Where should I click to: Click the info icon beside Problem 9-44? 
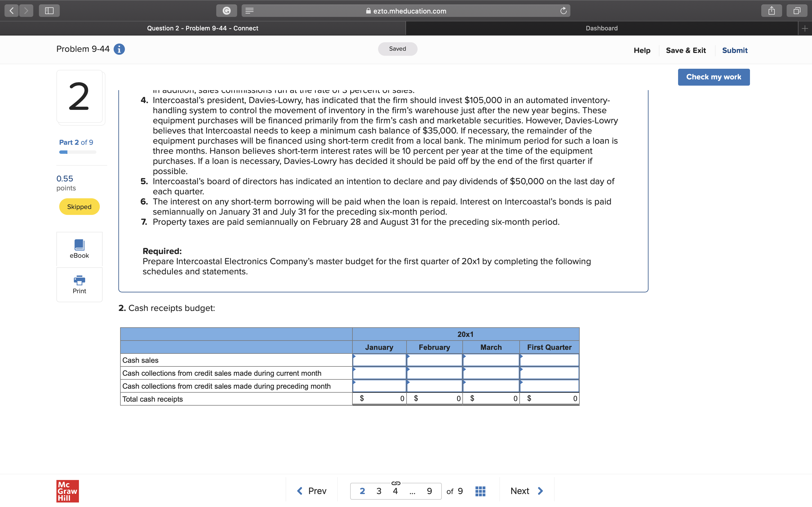click(119, 49)
